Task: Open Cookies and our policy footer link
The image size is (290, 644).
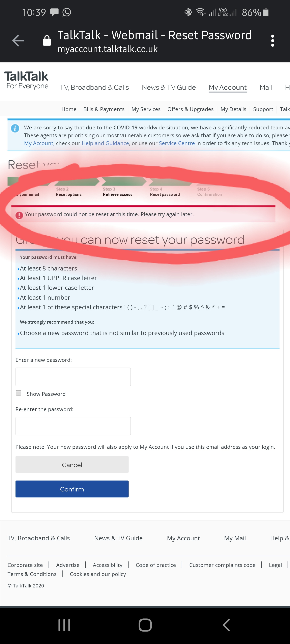Action: [x=98, y=574]
